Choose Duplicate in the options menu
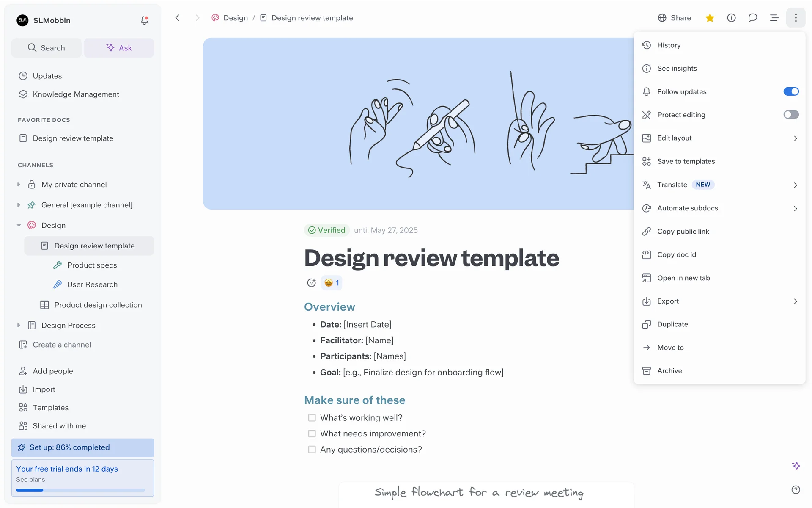Screen dimensions: 812x508 (672, 324)
